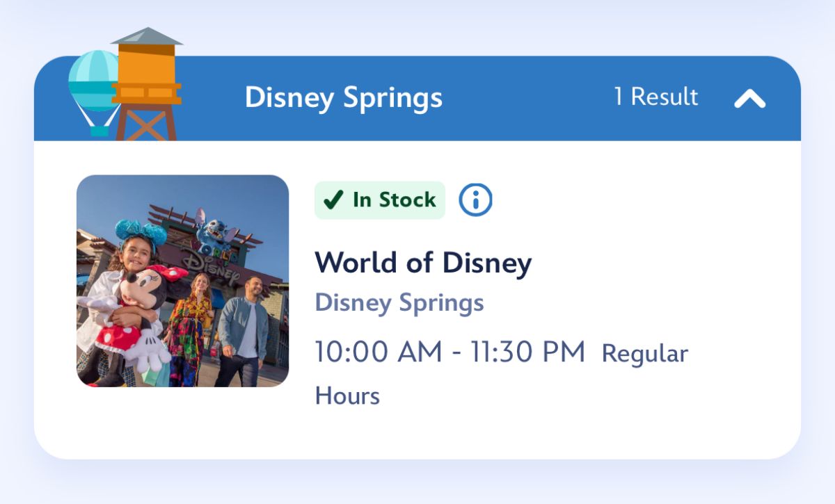Click the woman in the colorful dress

coord(191,327)
